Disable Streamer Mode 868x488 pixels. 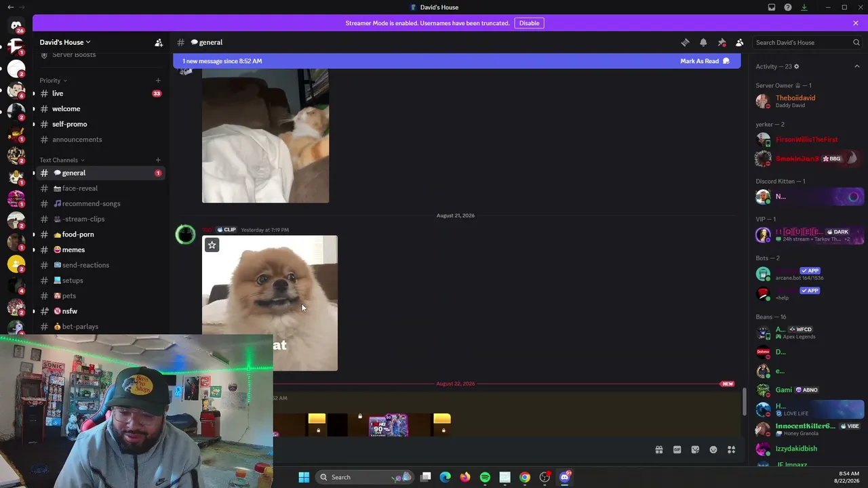click(x=529, y=23)
